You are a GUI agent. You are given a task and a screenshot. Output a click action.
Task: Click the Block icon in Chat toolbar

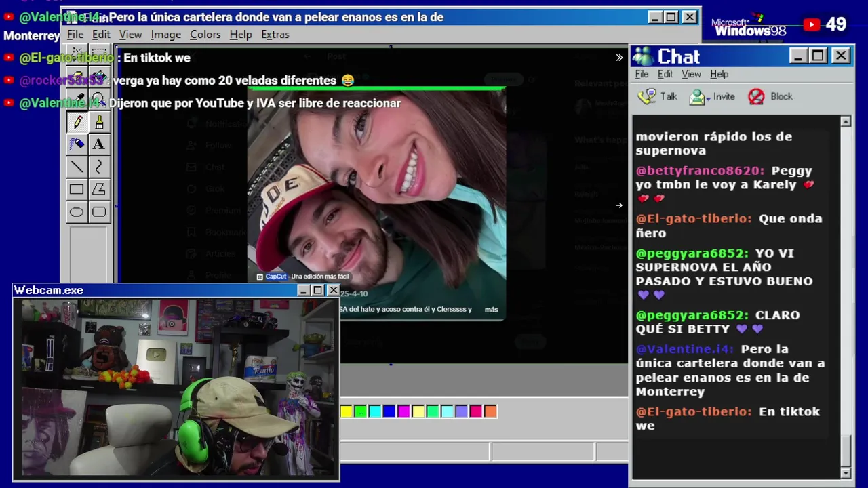pyautogui.click(x=756, y=96)
